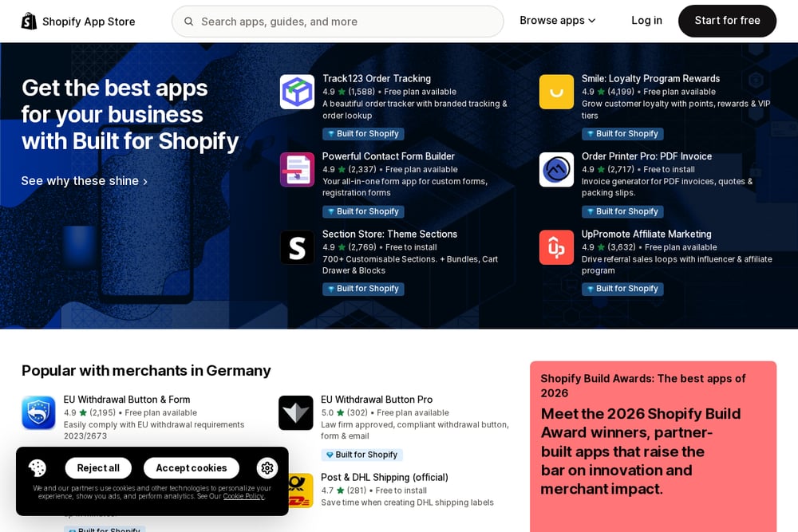Reject all cookies
Screen dimensions: 798x532
(x=98, y=468)
